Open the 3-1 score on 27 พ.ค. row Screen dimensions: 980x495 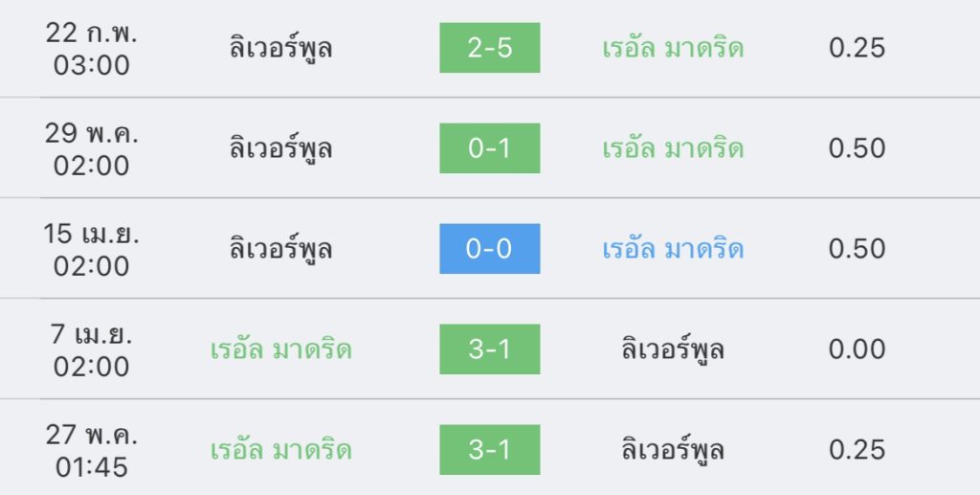tap(489, 450)
